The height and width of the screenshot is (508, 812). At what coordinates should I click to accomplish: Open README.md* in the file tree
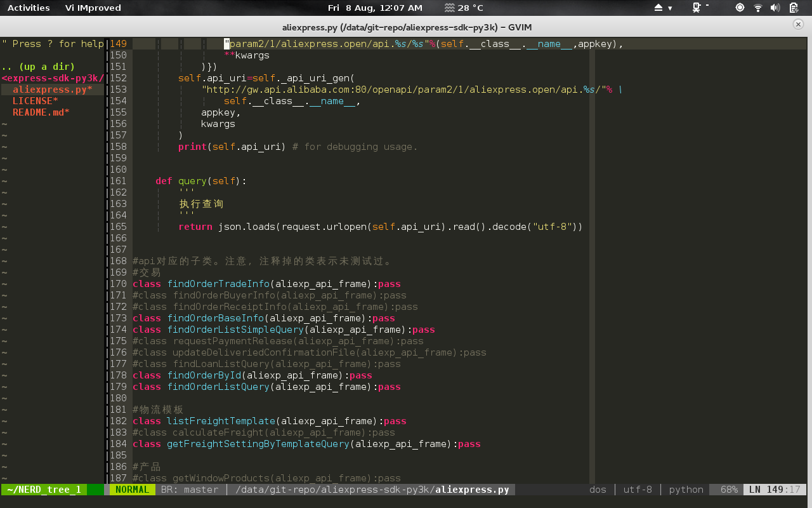[x=41, y=112]
